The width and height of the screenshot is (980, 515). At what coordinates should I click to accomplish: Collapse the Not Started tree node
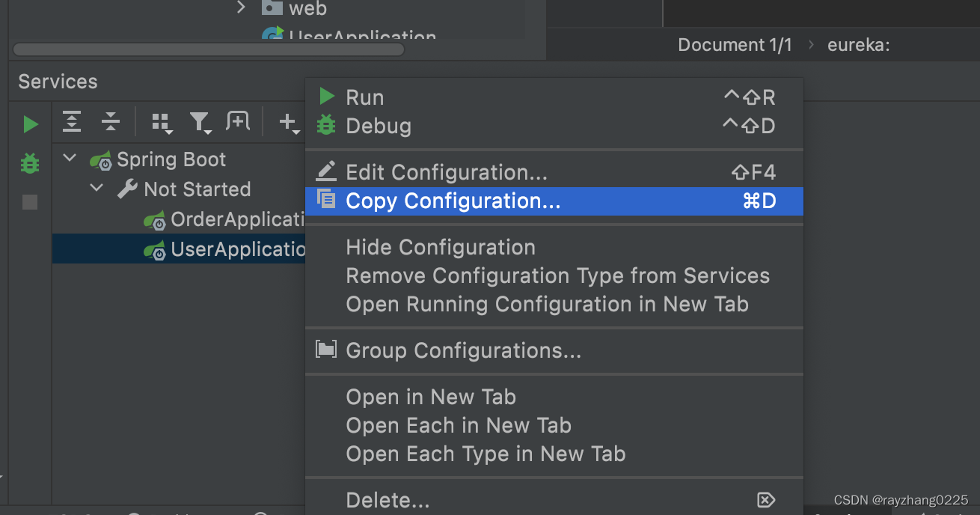coord(97,189)
